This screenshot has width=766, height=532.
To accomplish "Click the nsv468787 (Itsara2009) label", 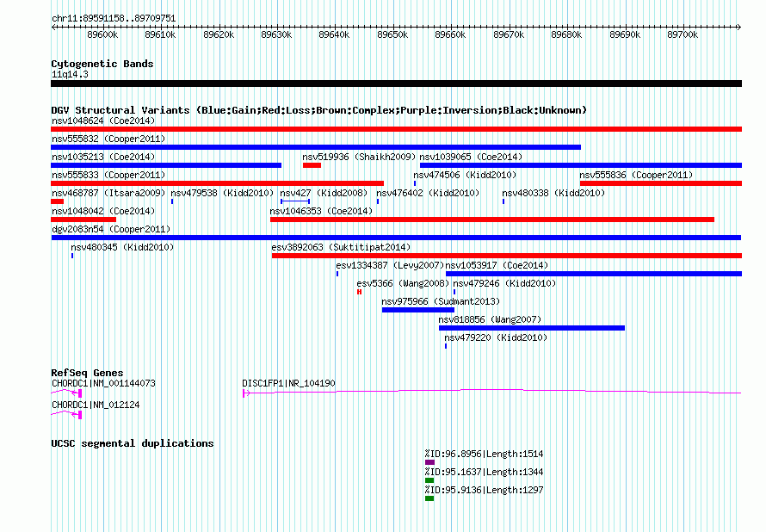I will tap(108, 193).
